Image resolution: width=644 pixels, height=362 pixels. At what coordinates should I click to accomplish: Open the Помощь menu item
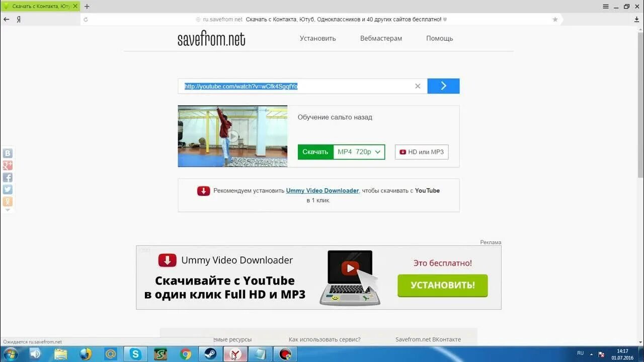[x=440, y=38]
